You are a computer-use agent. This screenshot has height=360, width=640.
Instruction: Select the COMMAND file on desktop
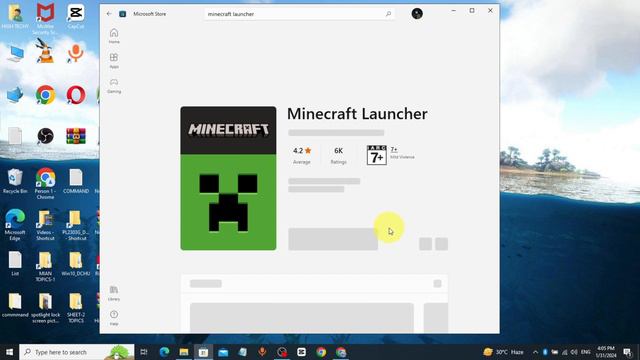tap(76, 181)
